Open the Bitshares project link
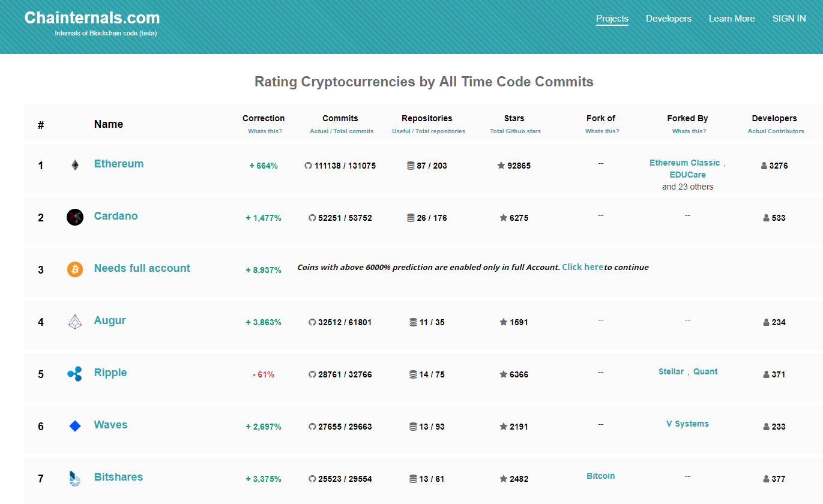Viewport: 823px width, 504px height. [x=118, y=477]
